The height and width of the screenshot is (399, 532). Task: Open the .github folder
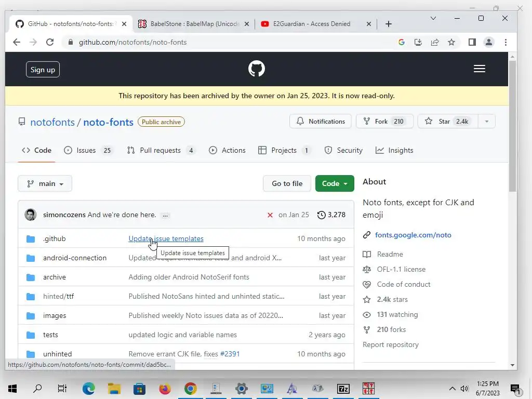[54, 238]
